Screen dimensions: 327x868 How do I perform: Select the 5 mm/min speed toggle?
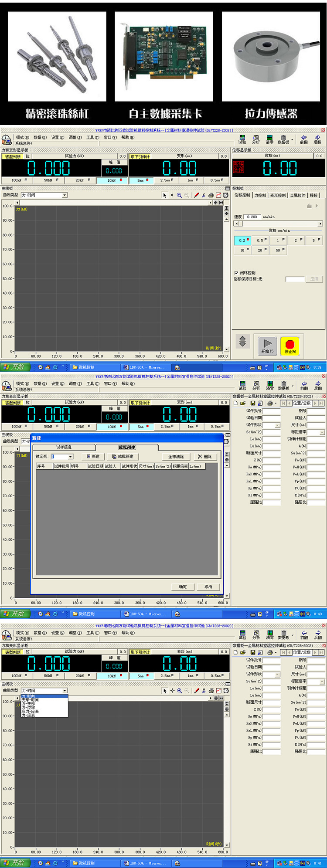point(314,240)
